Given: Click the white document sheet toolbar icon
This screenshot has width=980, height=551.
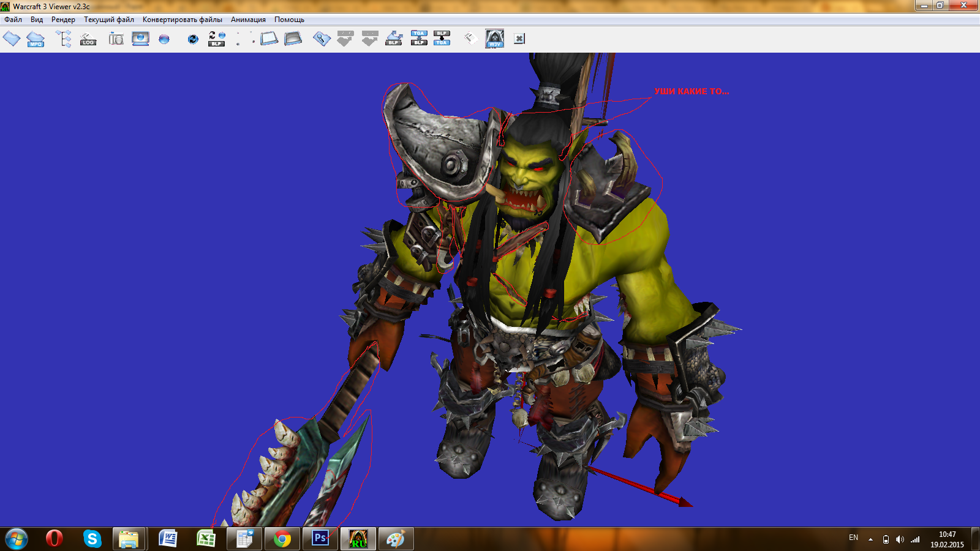Looking at the screenshot, I should 470,39.
